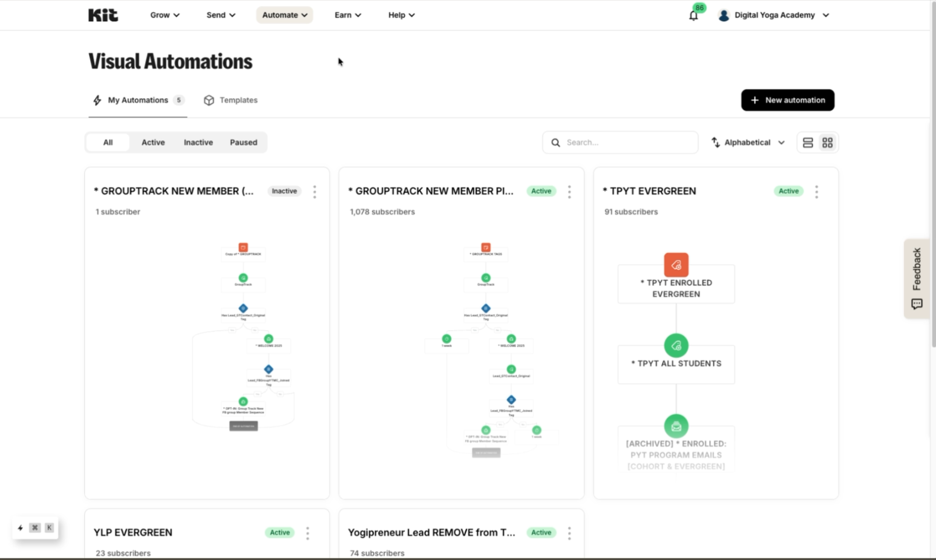Open options menu for TPYT EVERGREEN card
The height and width of the screenshot is (560, 936).
coord(817,192)
